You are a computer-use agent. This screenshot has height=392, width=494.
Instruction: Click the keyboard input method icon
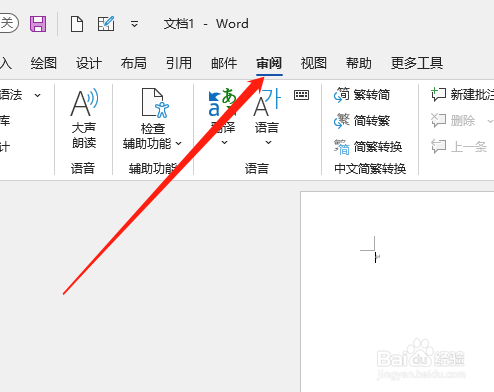[x=301, y=95]
